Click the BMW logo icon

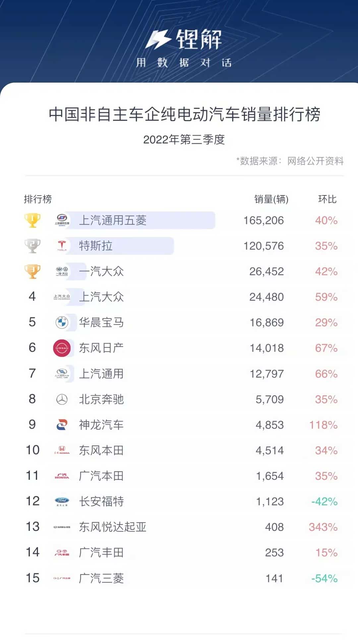62,322
